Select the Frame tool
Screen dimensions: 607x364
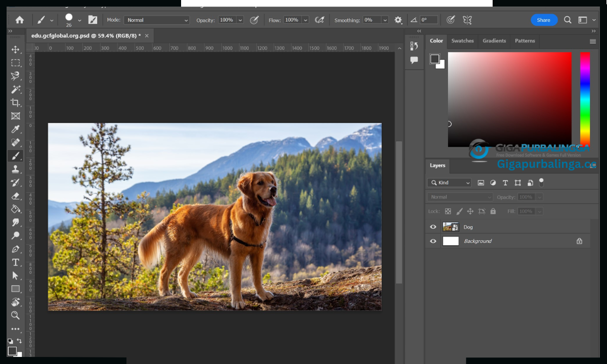pos(15,116)
